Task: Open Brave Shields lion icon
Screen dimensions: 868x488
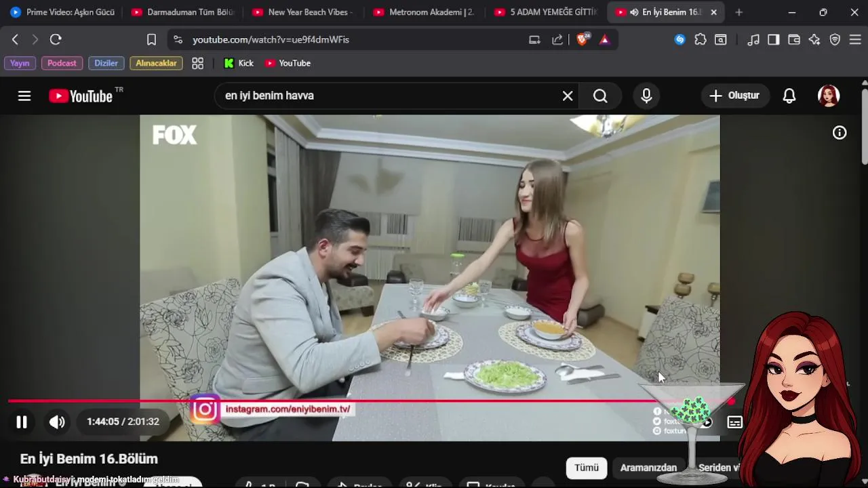Action: (x=583, y=39)
